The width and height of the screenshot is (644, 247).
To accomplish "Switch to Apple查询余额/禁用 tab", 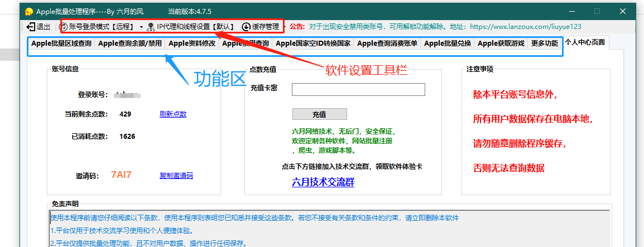I will 130,43.
